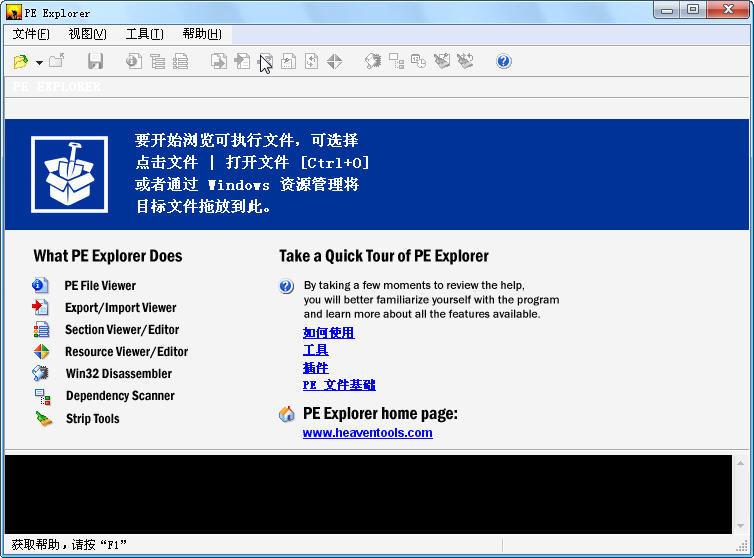The height and width of the screenshot is (558, 754).
Task: Click the disassembler chip toolbar icon
Action: (373, 62)
